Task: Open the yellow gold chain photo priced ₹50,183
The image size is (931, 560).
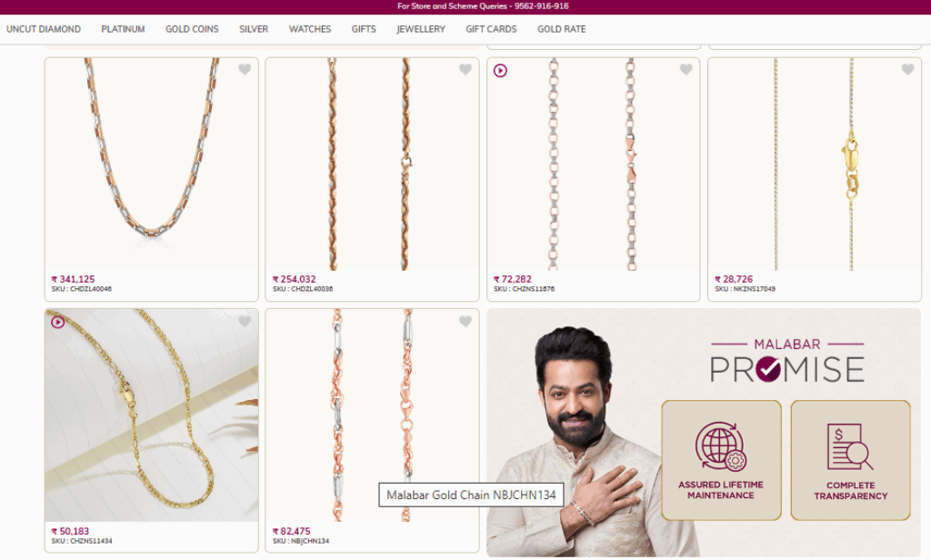Action: point(152,415)
